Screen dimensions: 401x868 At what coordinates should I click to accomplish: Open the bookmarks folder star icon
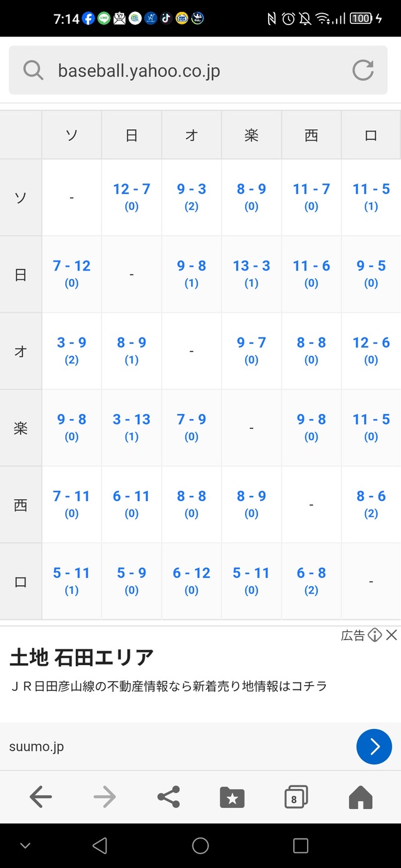click(x=232, y=797)
